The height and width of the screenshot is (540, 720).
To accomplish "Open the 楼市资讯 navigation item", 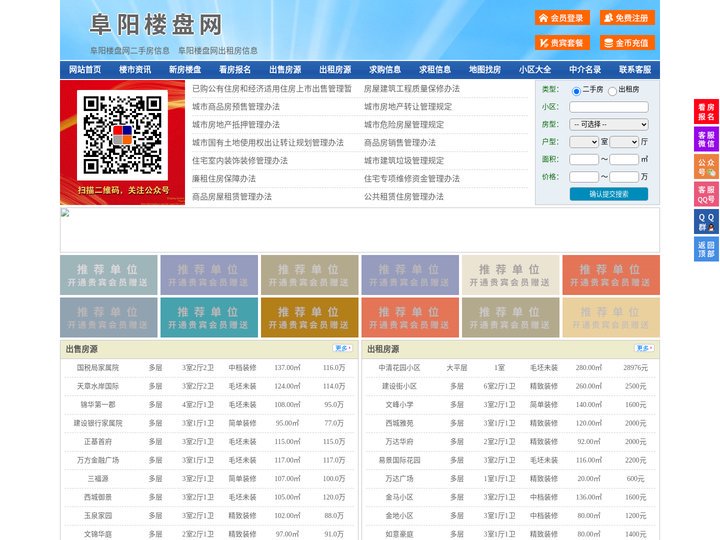I will coord(135,70).
